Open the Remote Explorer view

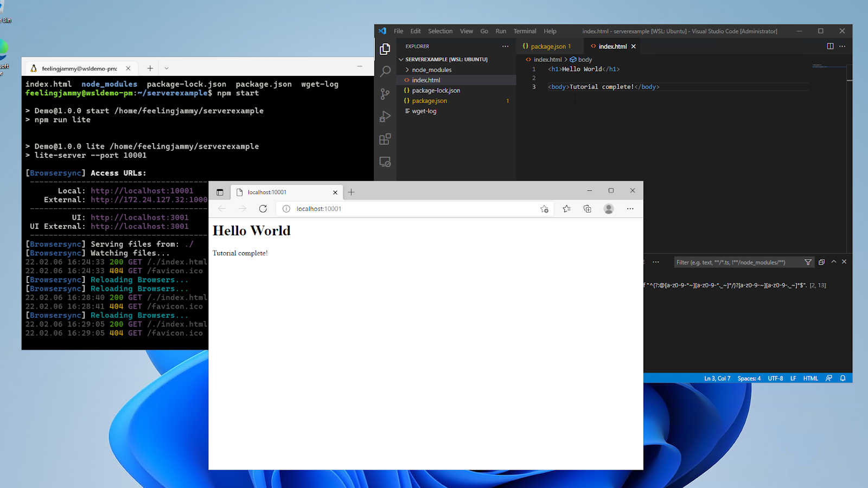click(x=385, y=162)
